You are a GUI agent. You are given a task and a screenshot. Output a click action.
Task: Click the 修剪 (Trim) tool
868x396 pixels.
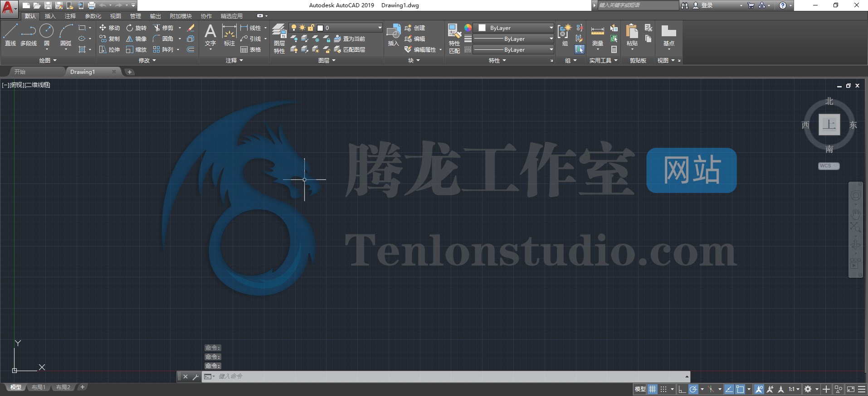click(163, 28)
